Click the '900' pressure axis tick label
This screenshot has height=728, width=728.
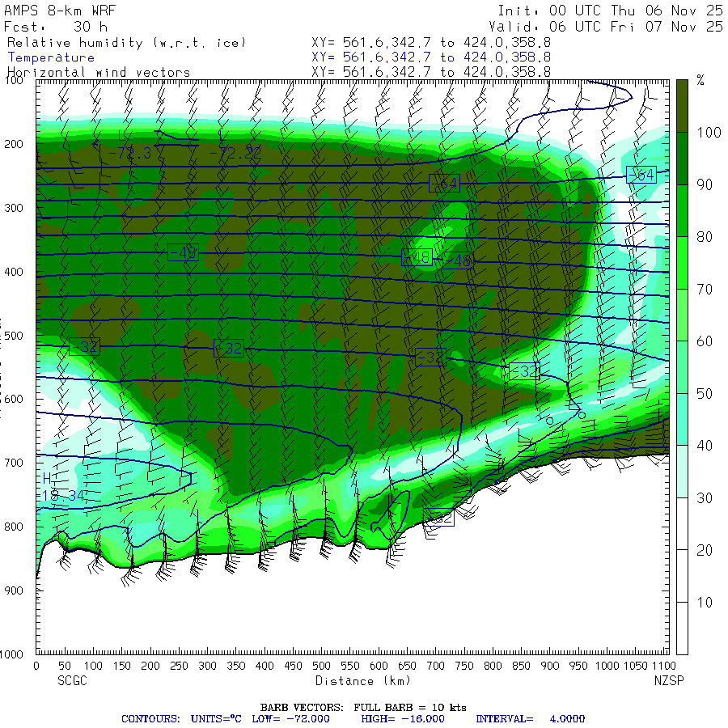[x=14, y=590]
